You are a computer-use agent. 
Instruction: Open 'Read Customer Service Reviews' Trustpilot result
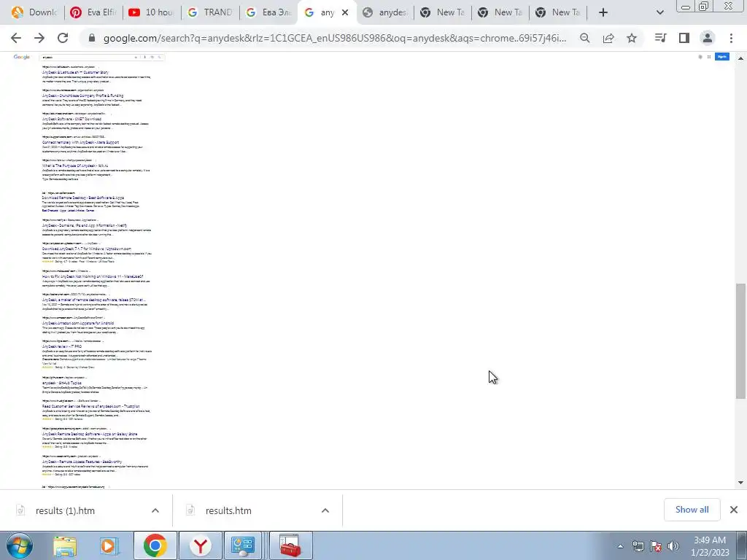pos(90,406)
